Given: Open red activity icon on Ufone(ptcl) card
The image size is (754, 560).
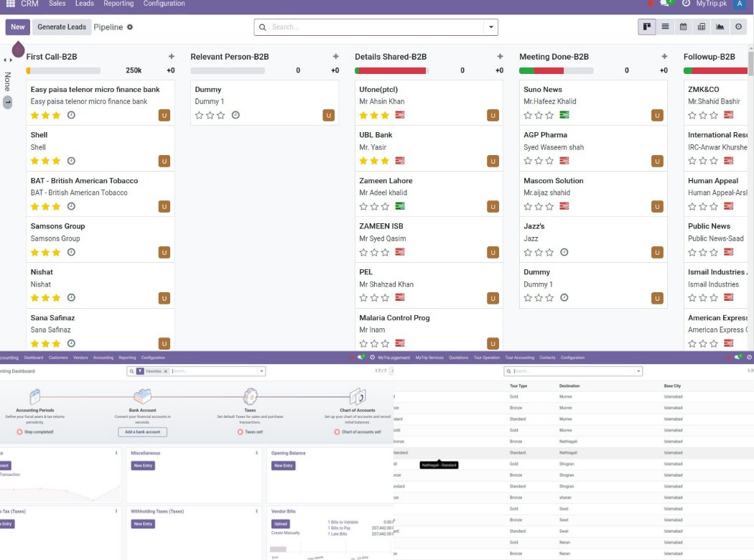Looking at the screenshot, I should (399, 115).
